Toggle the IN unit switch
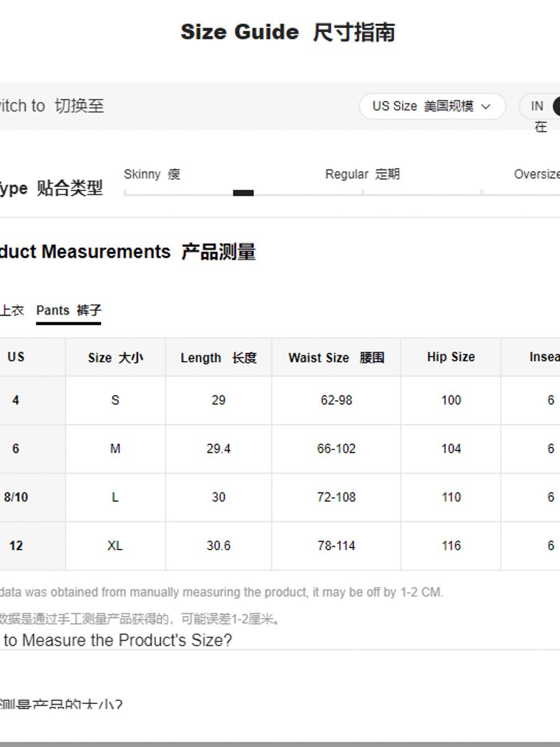The width and height of the screenshot is (560, 747). pyautogui.click(x=540, y=106)
